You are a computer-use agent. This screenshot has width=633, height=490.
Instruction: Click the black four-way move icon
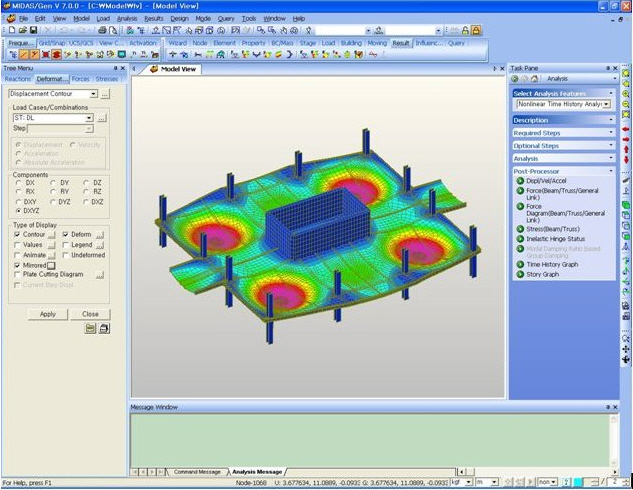click(x=626, y=349)
